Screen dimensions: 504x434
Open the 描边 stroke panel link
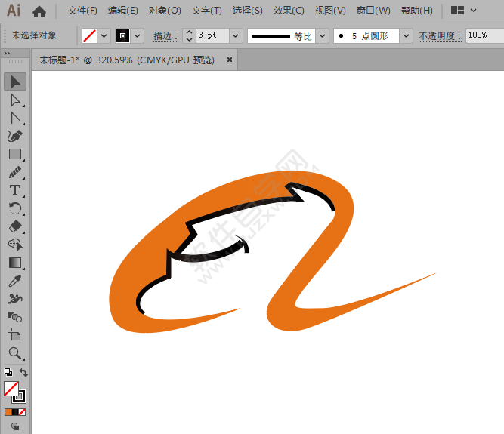click(165, 36)
